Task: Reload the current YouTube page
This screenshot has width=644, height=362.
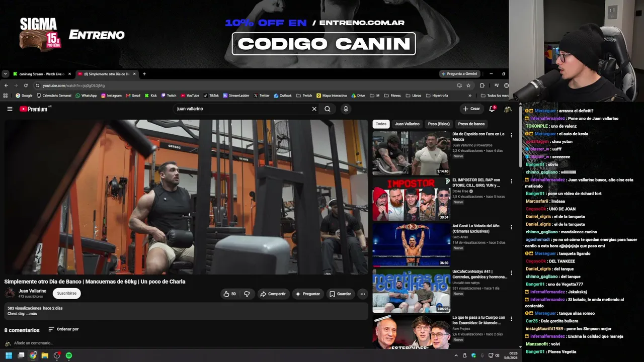Action: point(26,85)
